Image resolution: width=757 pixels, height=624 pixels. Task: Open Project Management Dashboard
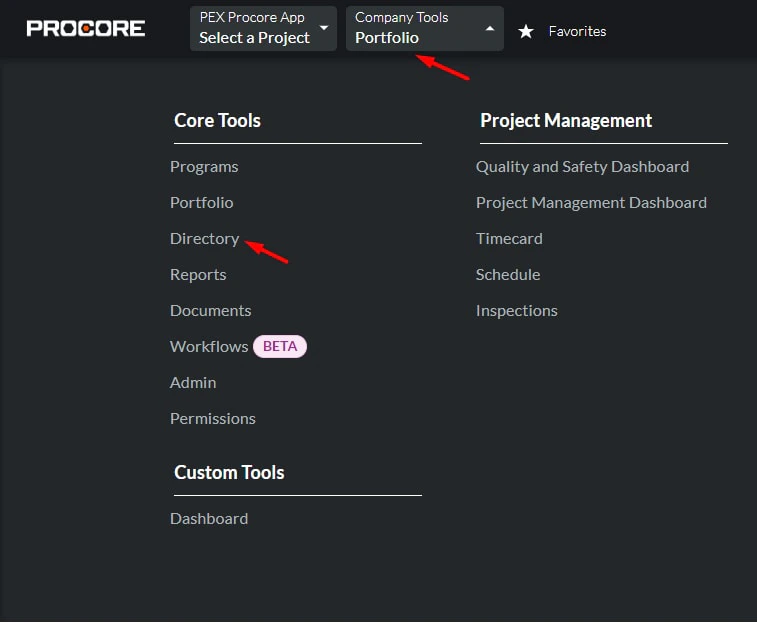pos(591,203)
